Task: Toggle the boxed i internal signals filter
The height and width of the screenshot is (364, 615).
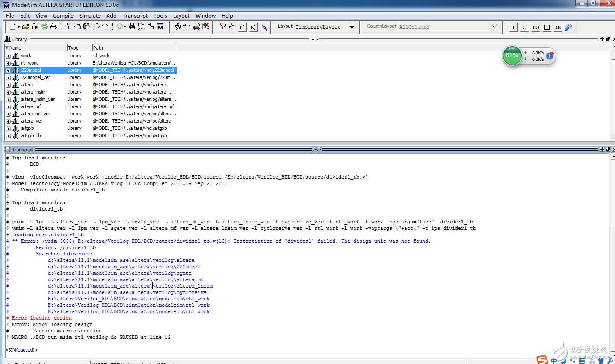Action: pos(547,27)
